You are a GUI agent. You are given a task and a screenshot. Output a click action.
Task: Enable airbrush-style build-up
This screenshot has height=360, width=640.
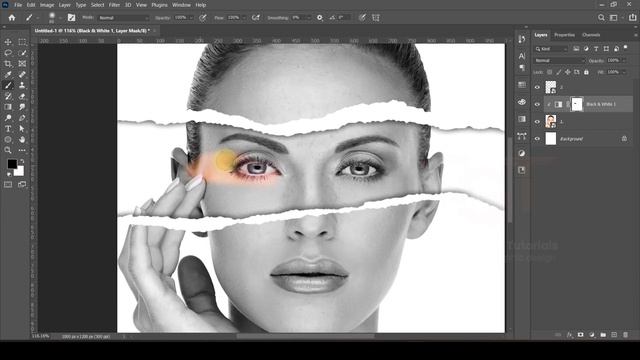coord(256,18)
